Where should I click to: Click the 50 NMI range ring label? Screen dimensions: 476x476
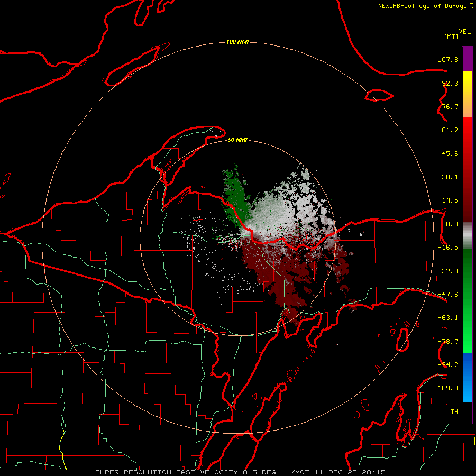tap(237, 140)
